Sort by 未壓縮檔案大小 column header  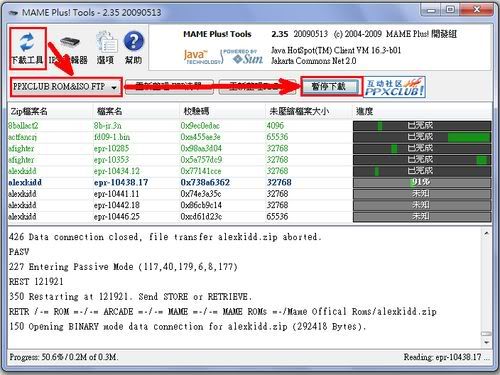coord(309,111)
